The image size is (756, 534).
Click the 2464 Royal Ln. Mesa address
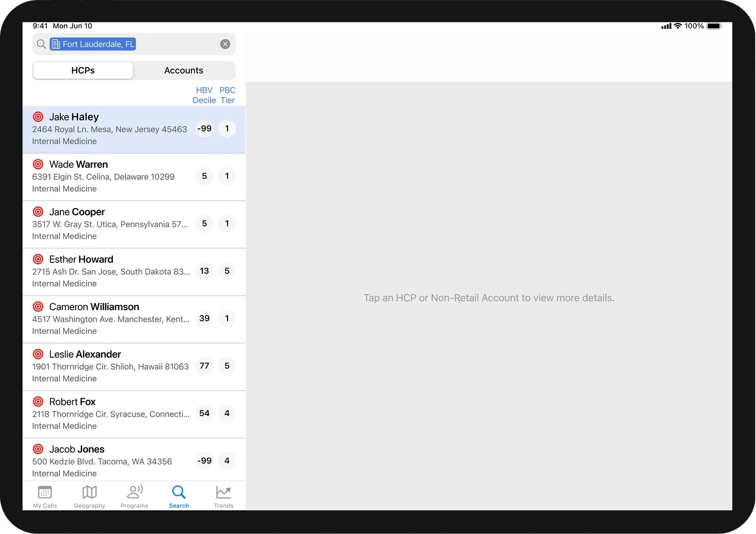click(x=110, y=129)
